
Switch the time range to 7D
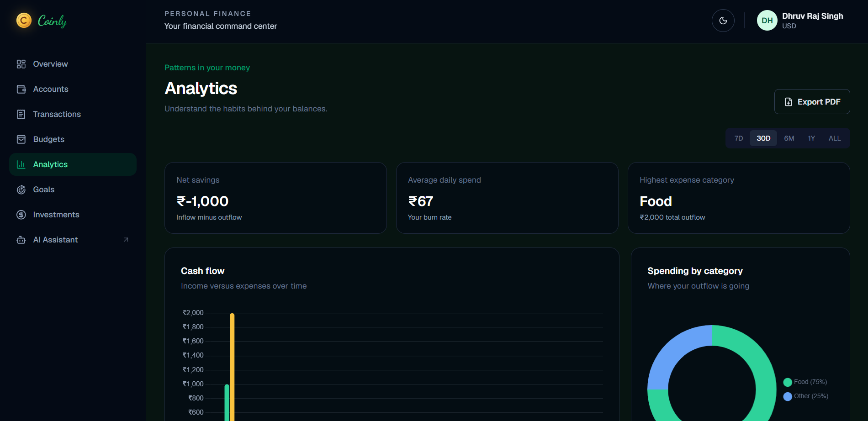pos(739,138)
